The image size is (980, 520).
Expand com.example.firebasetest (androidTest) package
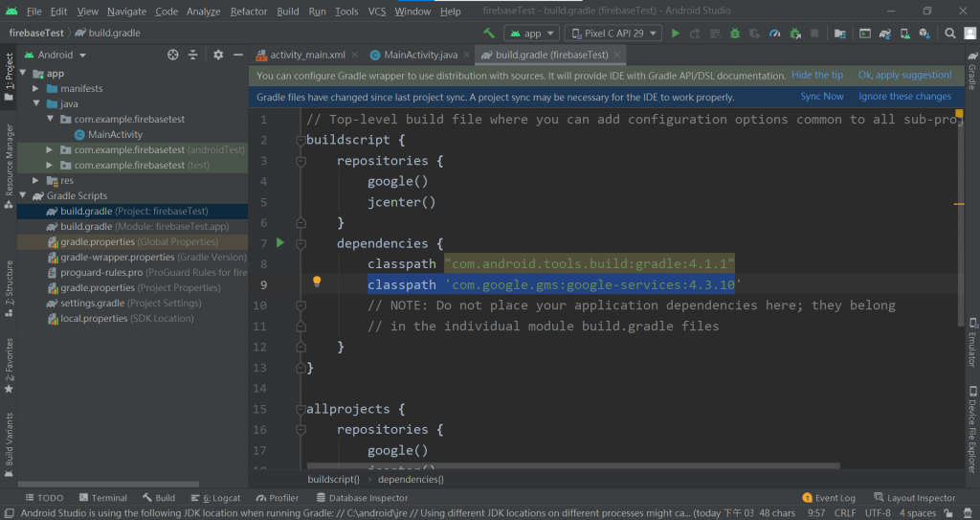pos(50,149)
